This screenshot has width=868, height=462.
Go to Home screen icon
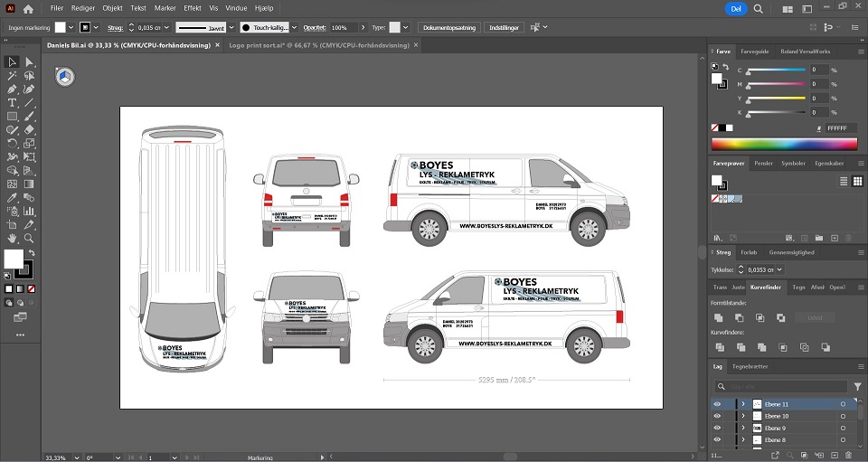(x=28, y=8)
